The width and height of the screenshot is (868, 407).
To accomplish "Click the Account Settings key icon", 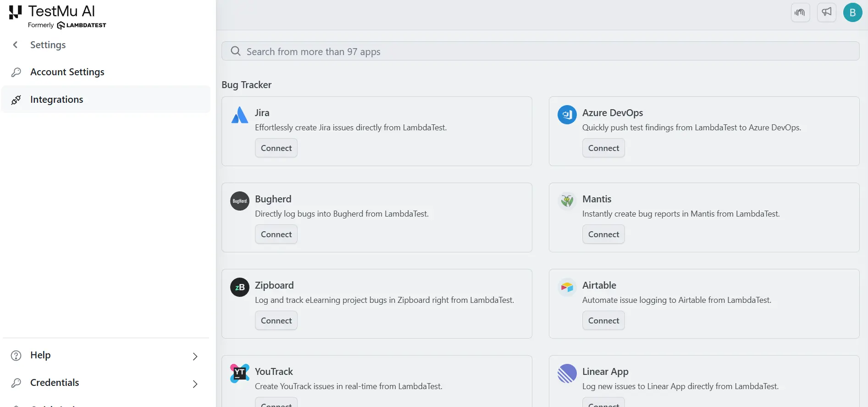I will [x=16, y=72].
